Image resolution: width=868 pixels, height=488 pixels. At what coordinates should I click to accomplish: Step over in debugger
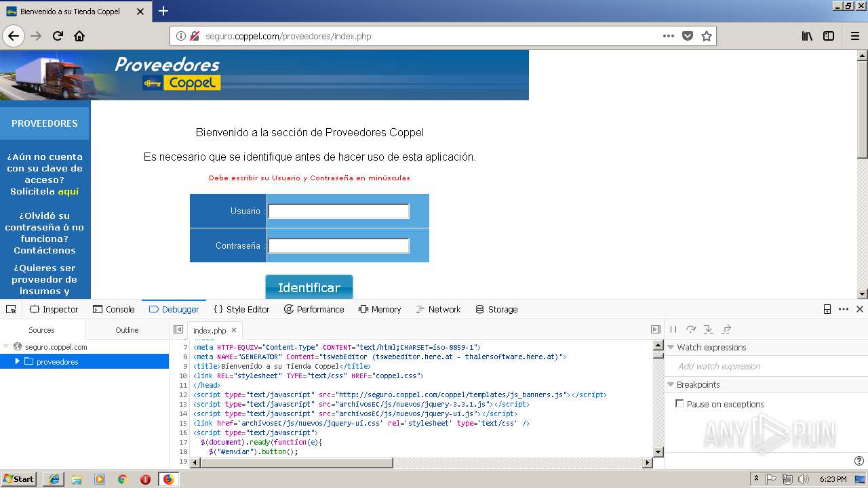691,329
